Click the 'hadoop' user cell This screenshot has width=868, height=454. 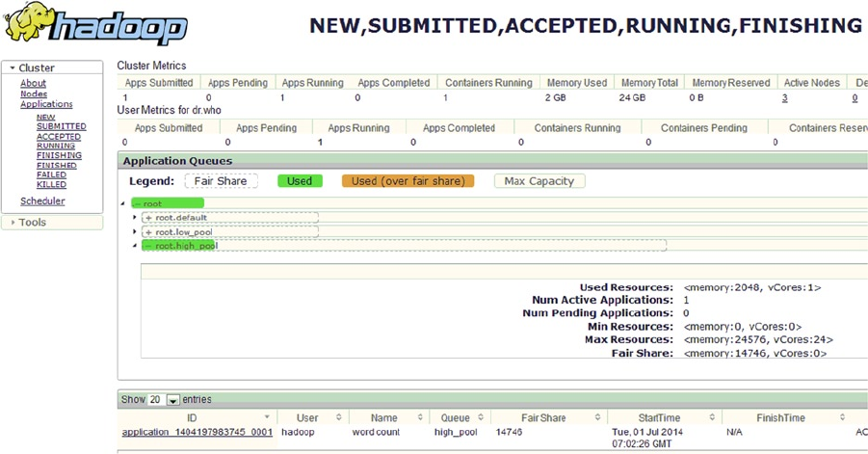coord(298,432)
